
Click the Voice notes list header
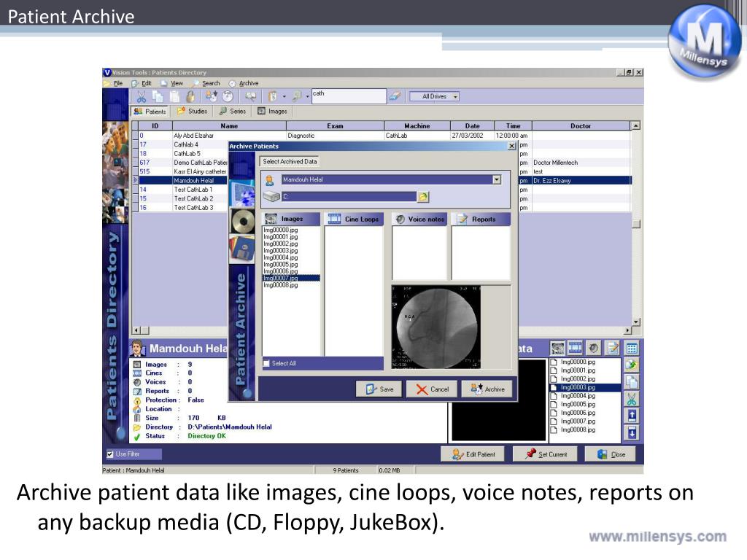tap(419, 219)
